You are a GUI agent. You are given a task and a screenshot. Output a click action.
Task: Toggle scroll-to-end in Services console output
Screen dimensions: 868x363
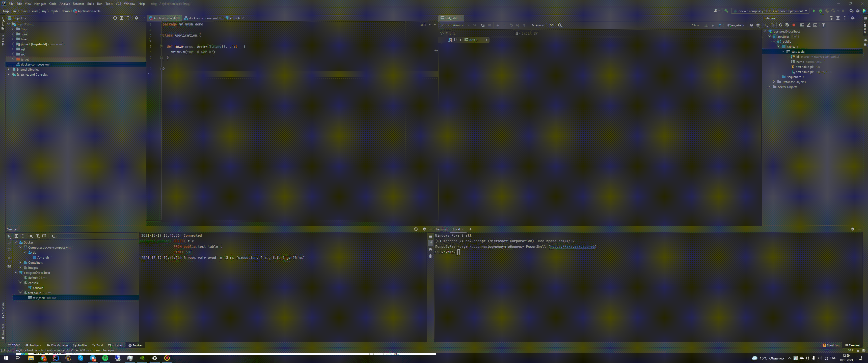tap(430, 243)
